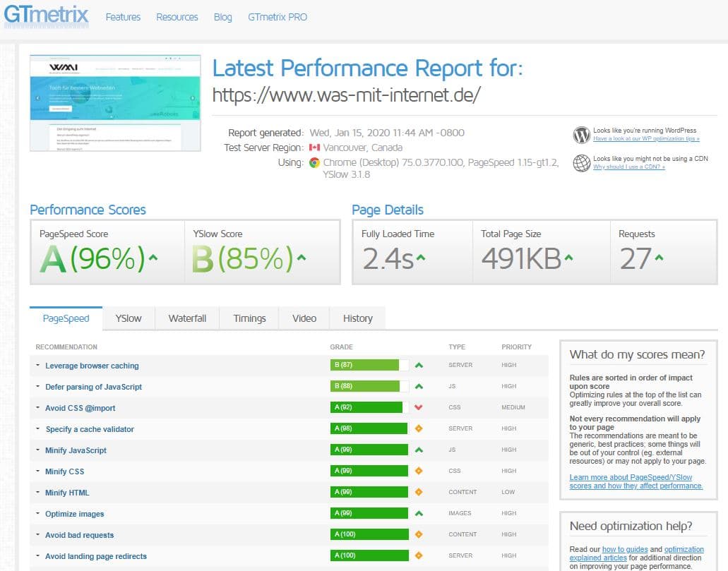Viewport: 728px width, 571px height.
Task: Click the WordPress logo icon
Action: point(581,135)
